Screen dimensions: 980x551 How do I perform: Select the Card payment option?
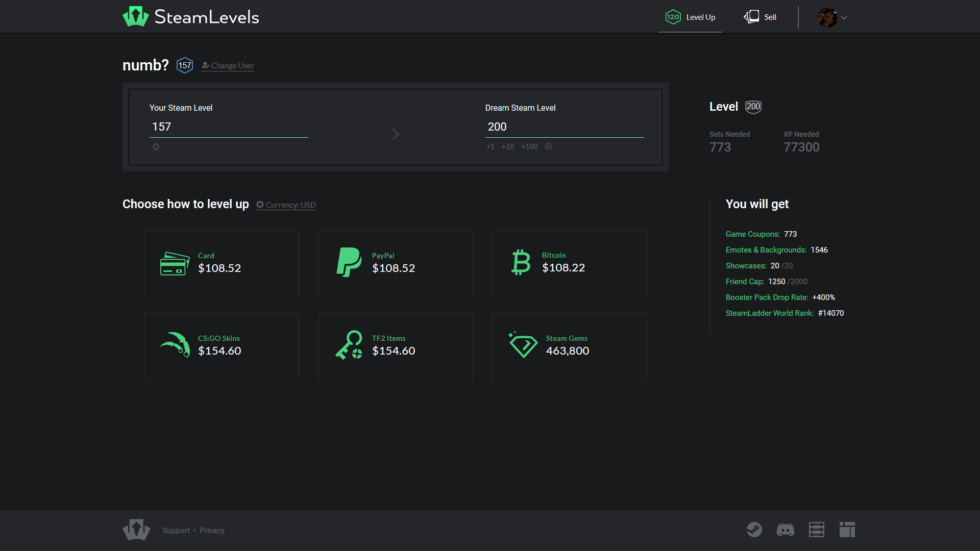tap(221, 264)
